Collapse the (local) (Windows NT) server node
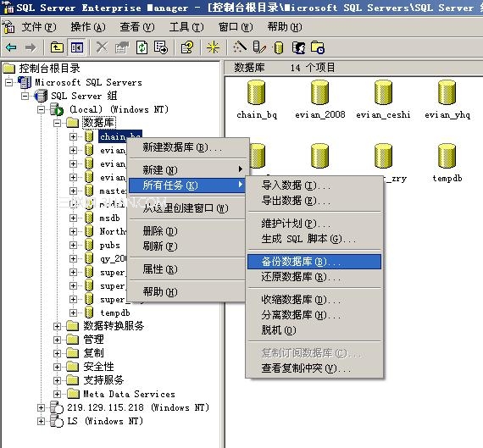Screen dimensions: 483x448 [x=41, y=109]
